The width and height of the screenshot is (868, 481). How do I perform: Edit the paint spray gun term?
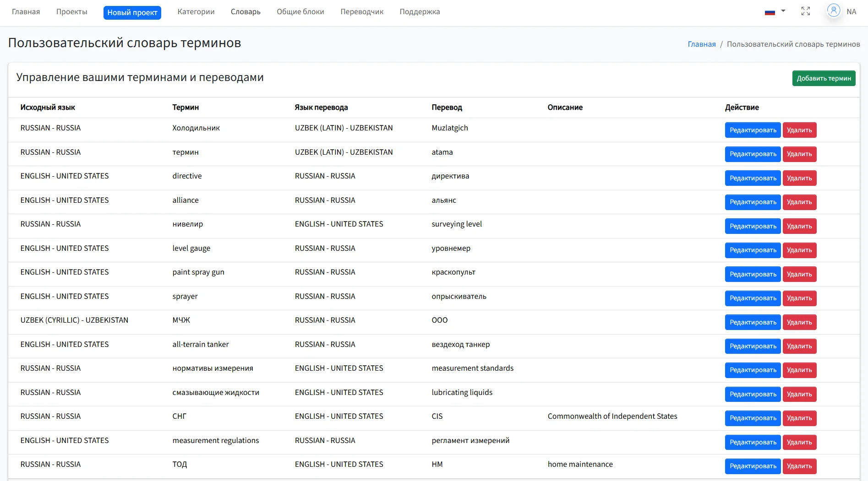pyautogui.click(x=753, y=274)
